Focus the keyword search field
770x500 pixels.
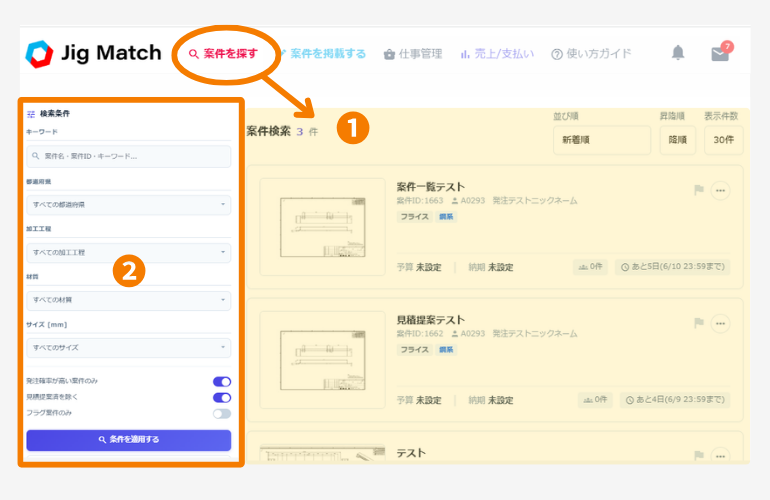tap(129, 156)
